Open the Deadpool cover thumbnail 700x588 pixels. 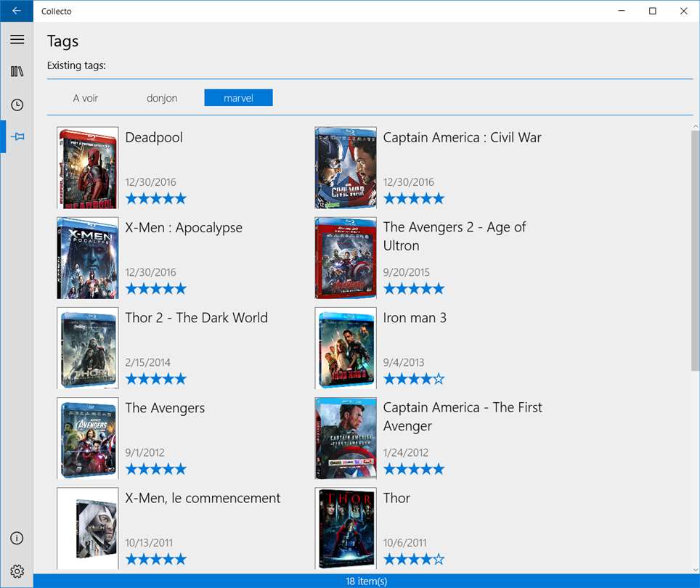coord(87,168)
